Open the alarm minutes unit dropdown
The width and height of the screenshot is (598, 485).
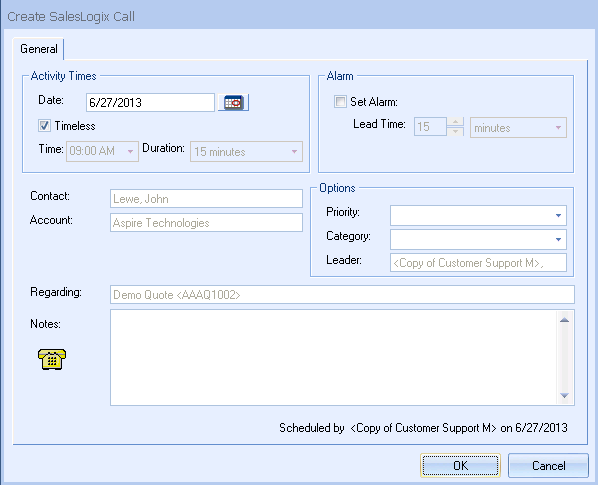pyautogui.click(x=518, y=128)
